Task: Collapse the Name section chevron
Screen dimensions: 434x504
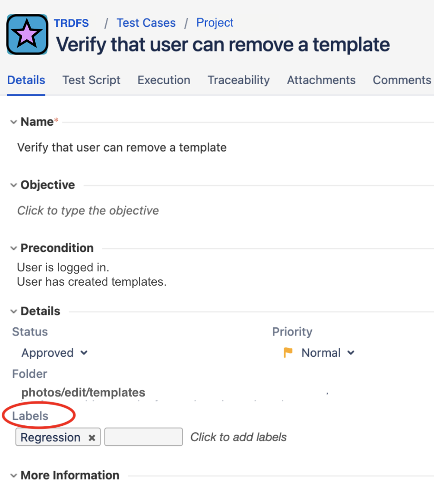Action: point(13,122)
